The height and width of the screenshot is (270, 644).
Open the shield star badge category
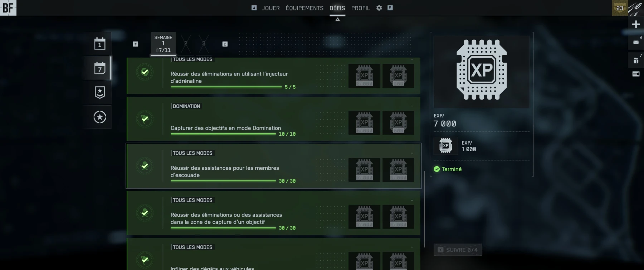[99, 92]
